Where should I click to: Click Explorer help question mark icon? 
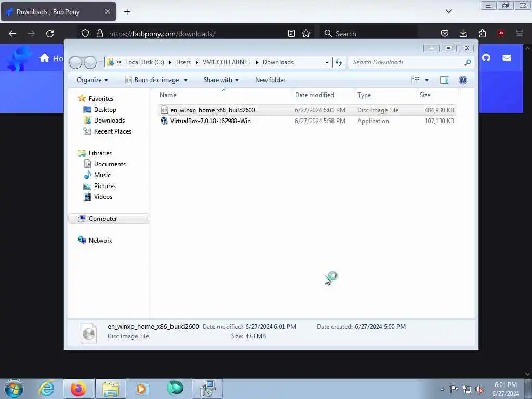click(462, 80)
